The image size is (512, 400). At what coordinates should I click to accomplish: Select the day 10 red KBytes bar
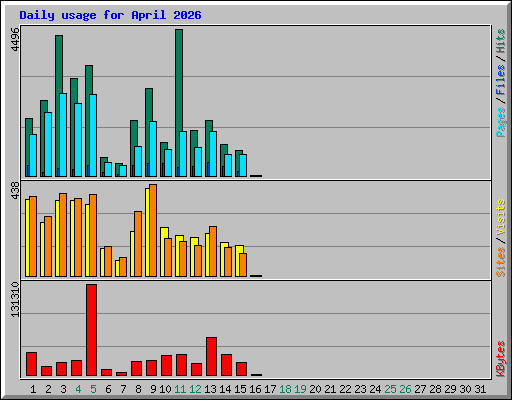pyautogui.click(x=167, y=366)
